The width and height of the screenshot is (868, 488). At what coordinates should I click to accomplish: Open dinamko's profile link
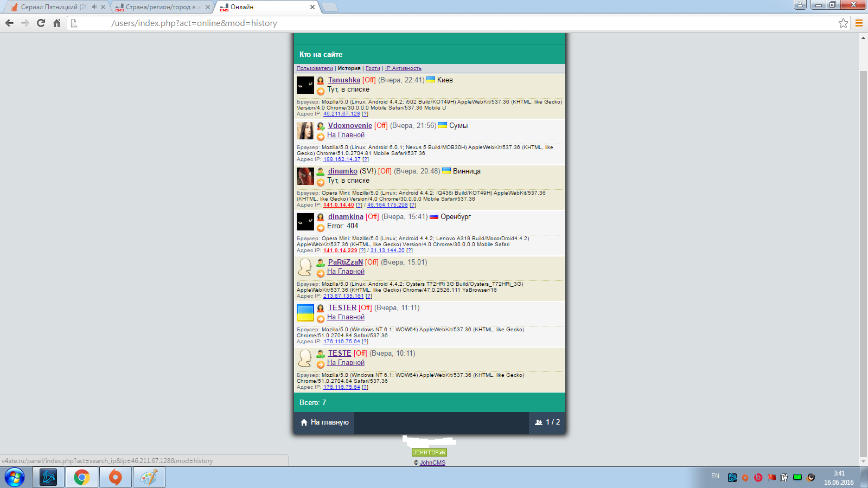[343, 171]
